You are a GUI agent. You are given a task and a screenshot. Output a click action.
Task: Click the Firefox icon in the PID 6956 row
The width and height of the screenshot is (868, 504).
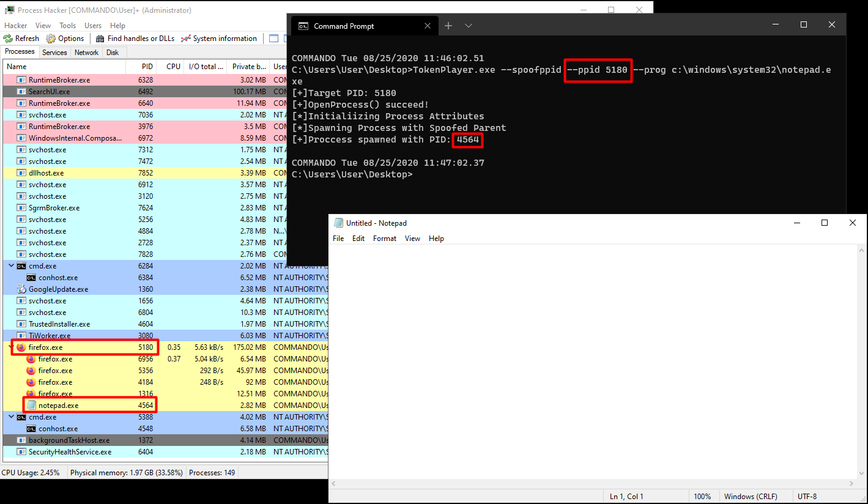[x=31, y=359]
